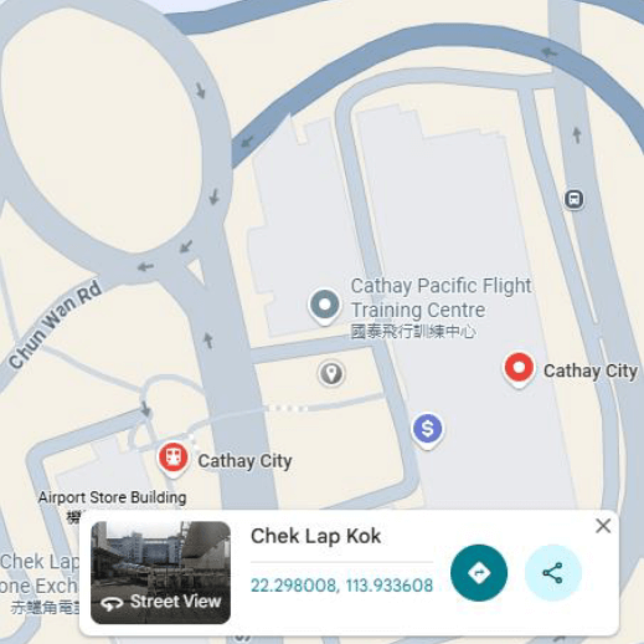Click the Share icon button
The width and height of the screenshot is (644, 644).
point(553,573)
